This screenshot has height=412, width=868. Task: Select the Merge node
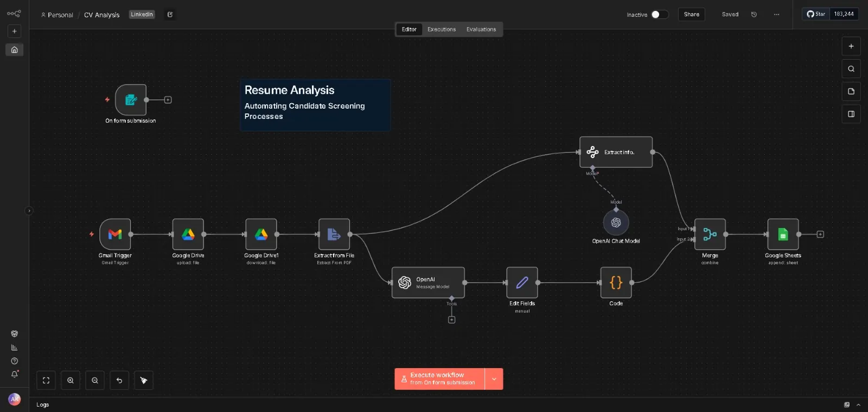[x=710, y=234]
